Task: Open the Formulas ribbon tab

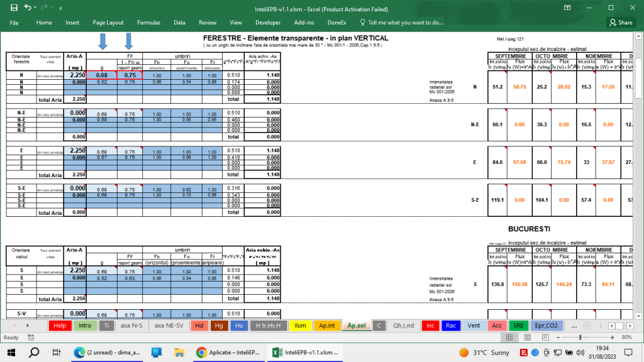Action: [148, 22]
